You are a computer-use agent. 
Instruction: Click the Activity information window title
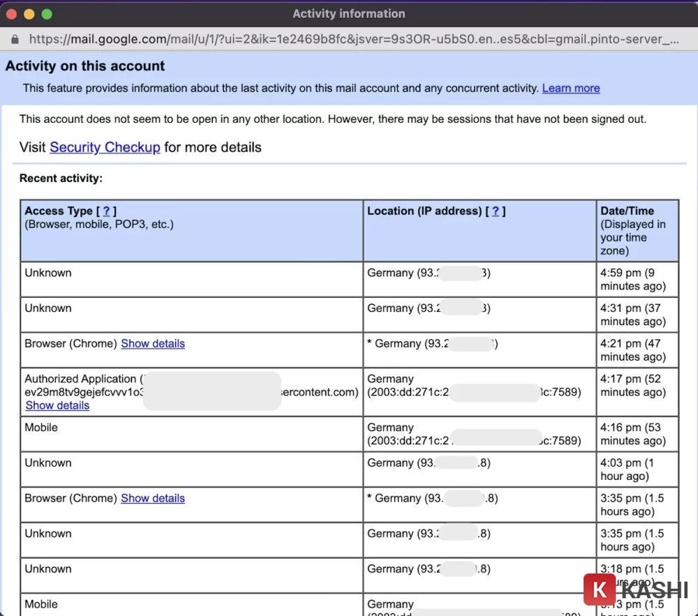tap(348, 14)
